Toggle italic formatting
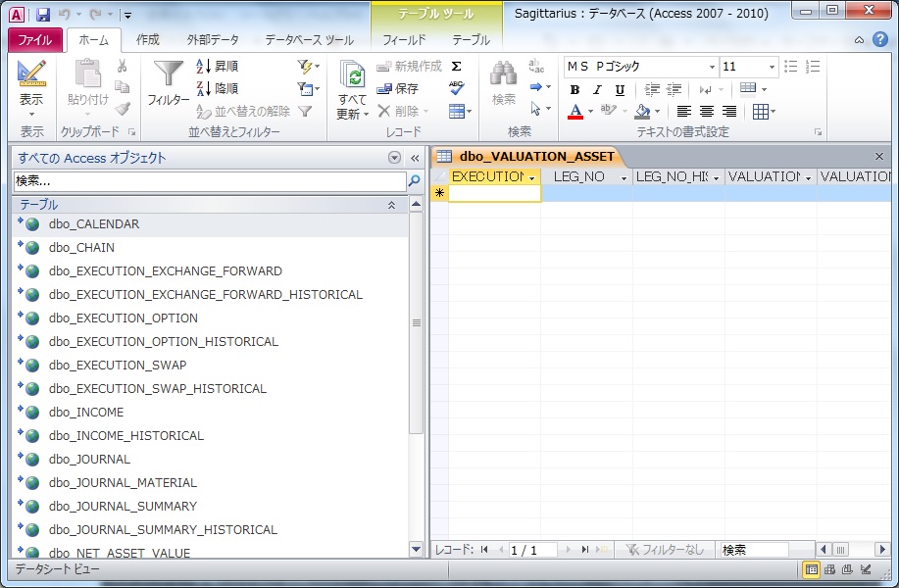This screenshot has width=899, height=588. point(597,90)
